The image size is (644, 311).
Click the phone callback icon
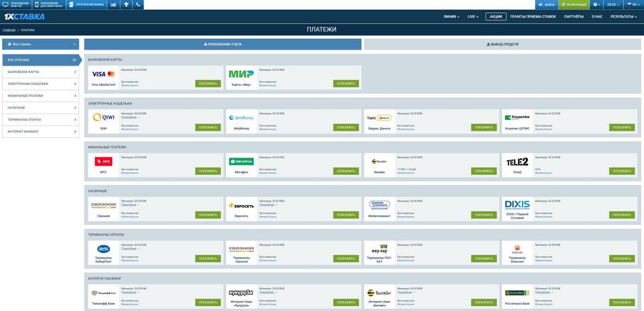click(138, 5)
